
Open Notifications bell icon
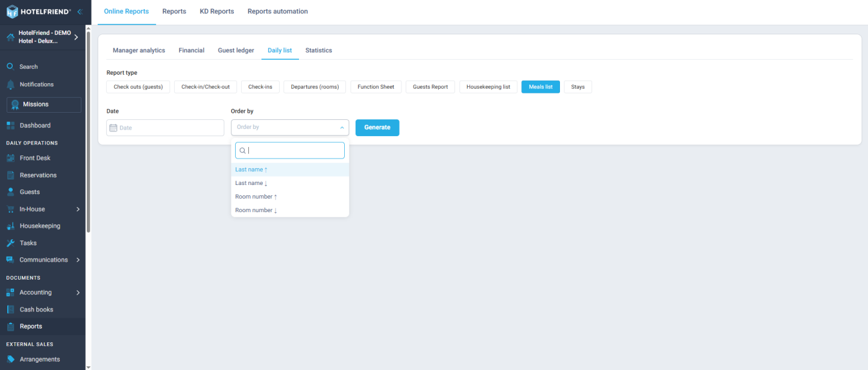[10, 84]
